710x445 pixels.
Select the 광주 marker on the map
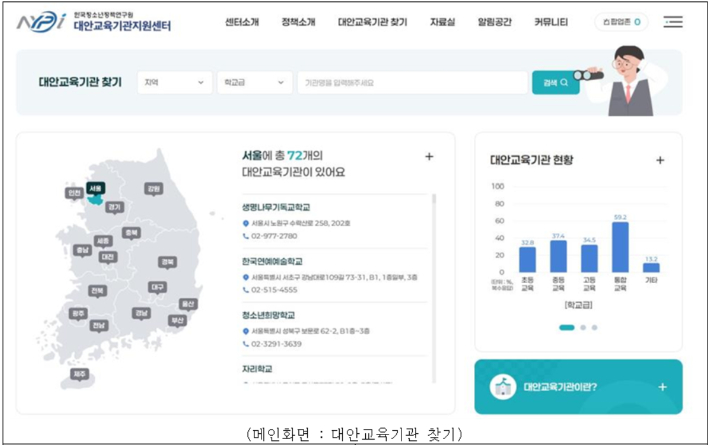click(x=78, y=314)
